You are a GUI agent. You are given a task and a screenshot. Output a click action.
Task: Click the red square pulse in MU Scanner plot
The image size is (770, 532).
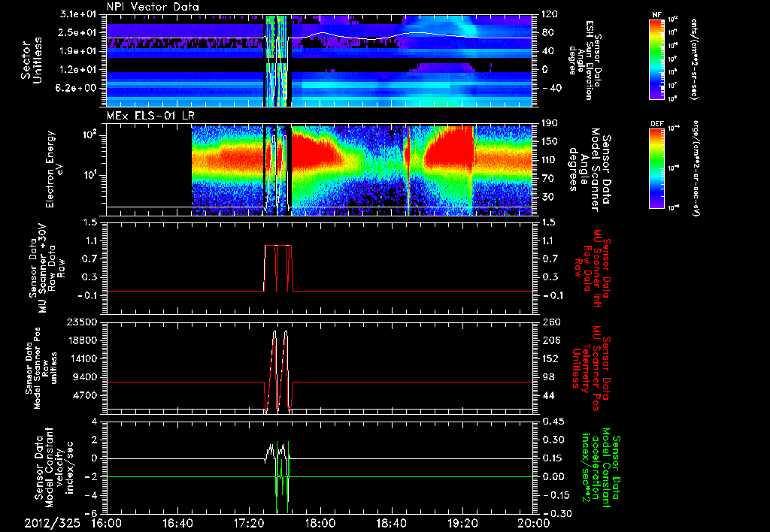[278, 268]
